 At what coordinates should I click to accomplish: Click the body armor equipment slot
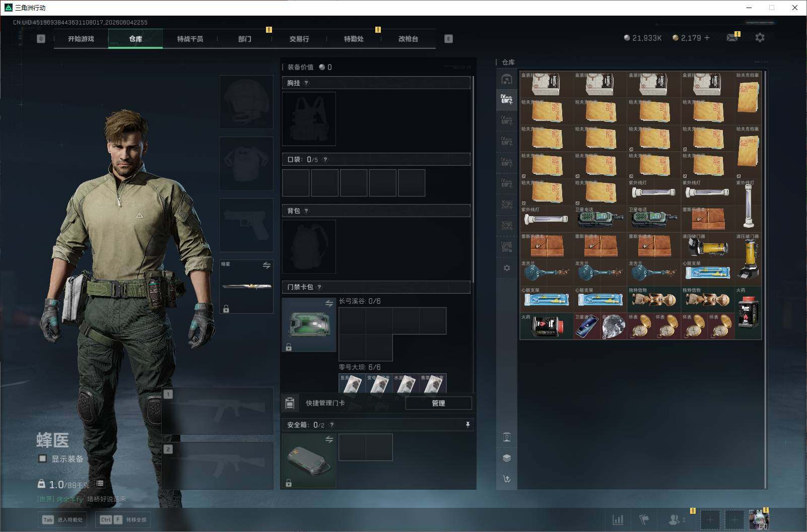(246, 163)
